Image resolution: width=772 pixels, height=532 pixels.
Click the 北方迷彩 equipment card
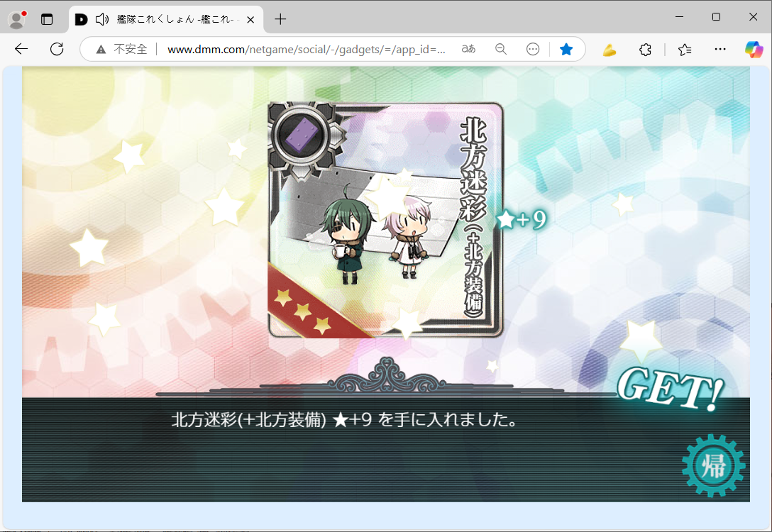pyautogui.click(x=385, y=220)
